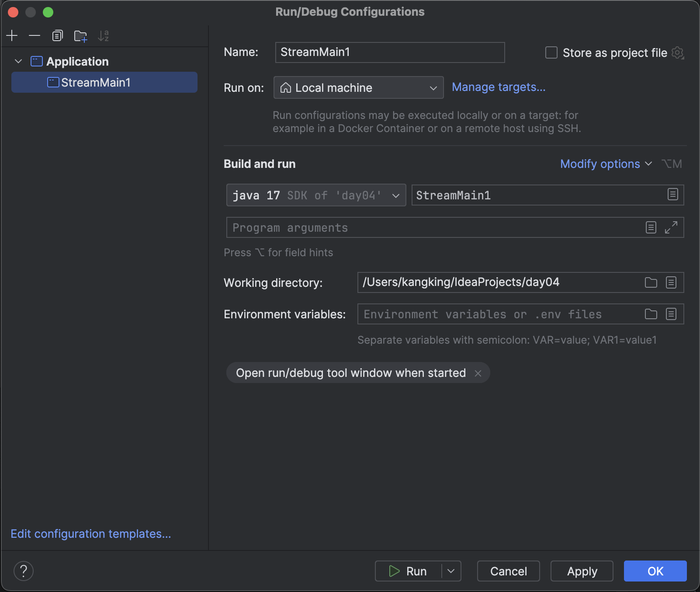Open the project file storage settings gear
Image resolution: width=700 pixels, height=592 pixels.
[x=678, y=52]
